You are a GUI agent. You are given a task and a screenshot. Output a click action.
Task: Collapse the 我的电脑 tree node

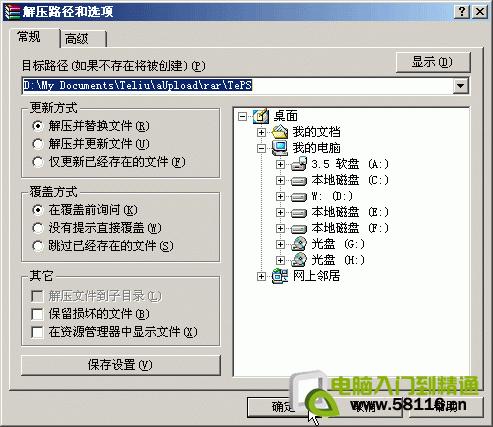tap(262, 148)
